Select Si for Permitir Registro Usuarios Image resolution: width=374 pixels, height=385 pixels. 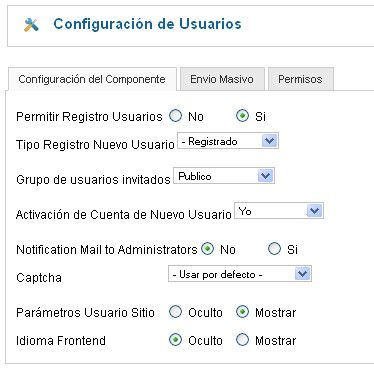coord(242,116)
